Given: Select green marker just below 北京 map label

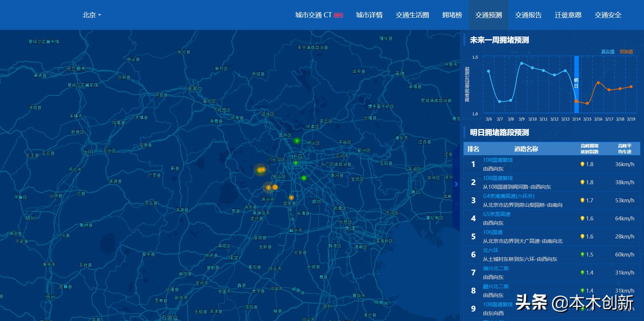Looking at the screenshot, I should [296, 163].
